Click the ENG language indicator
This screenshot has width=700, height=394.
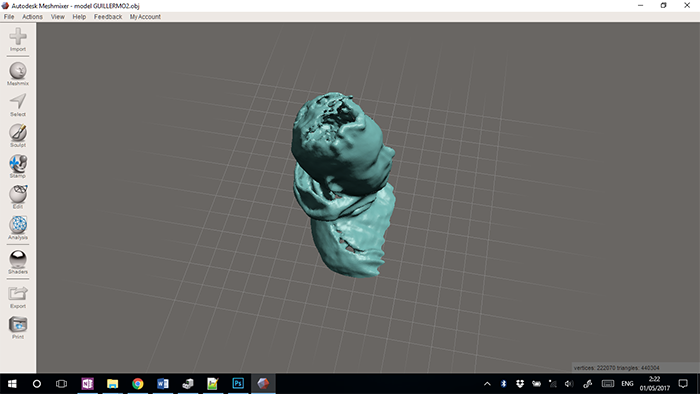coord(627,383)
